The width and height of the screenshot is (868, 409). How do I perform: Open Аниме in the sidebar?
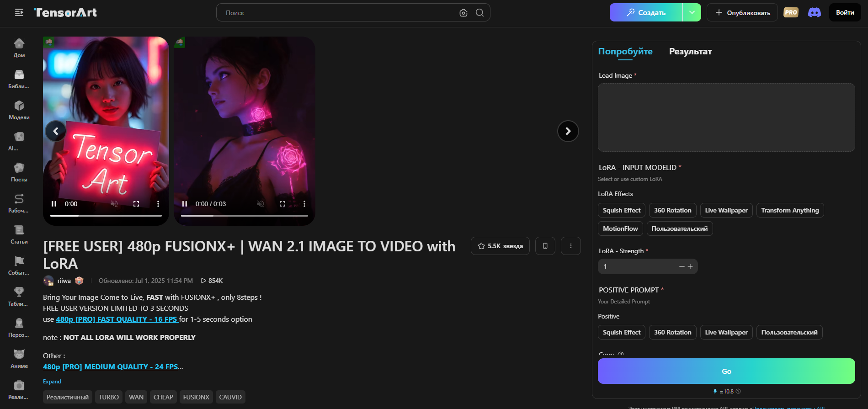[19, 359]
